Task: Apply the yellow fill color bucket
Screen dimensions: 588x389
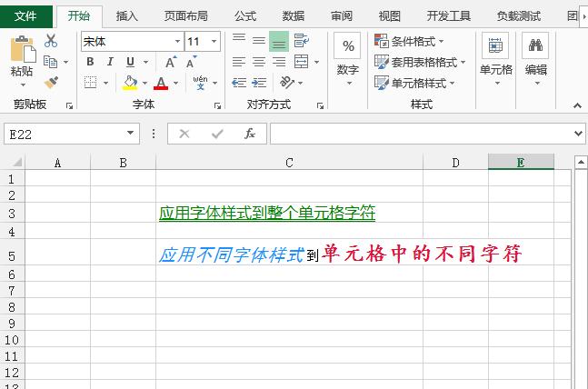Action: point(129,83)
